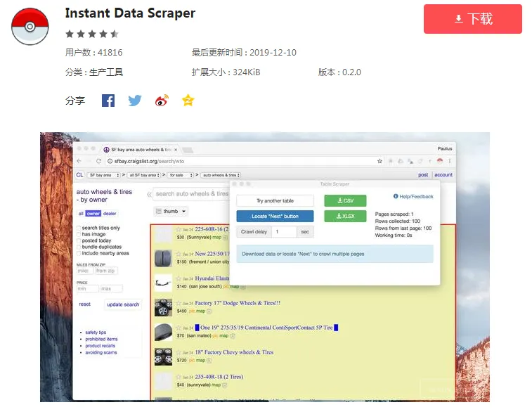Screen dimensions: 532x412
Task: Open the prohibited items link
Action: coord(101,339)
